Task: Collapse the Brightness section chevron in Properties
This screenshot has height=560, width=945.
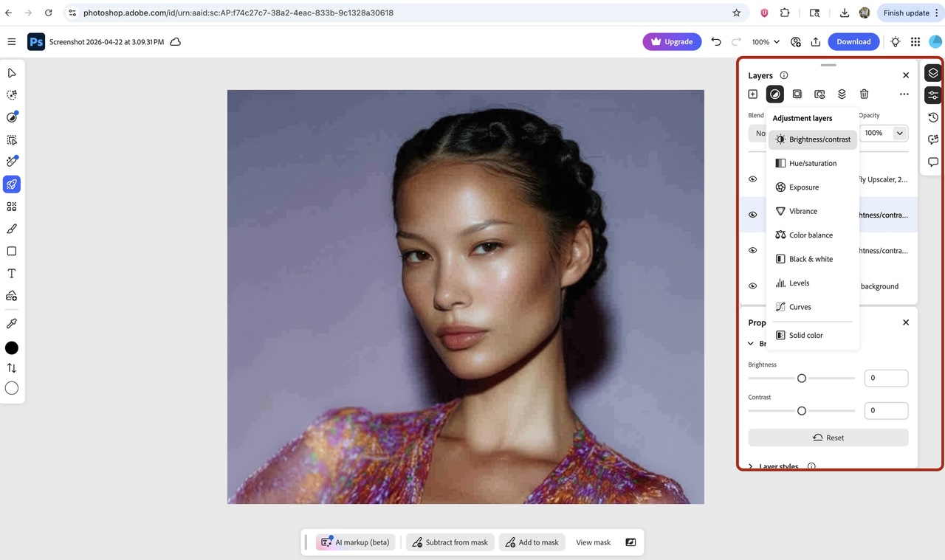Action: click(751, 344)
